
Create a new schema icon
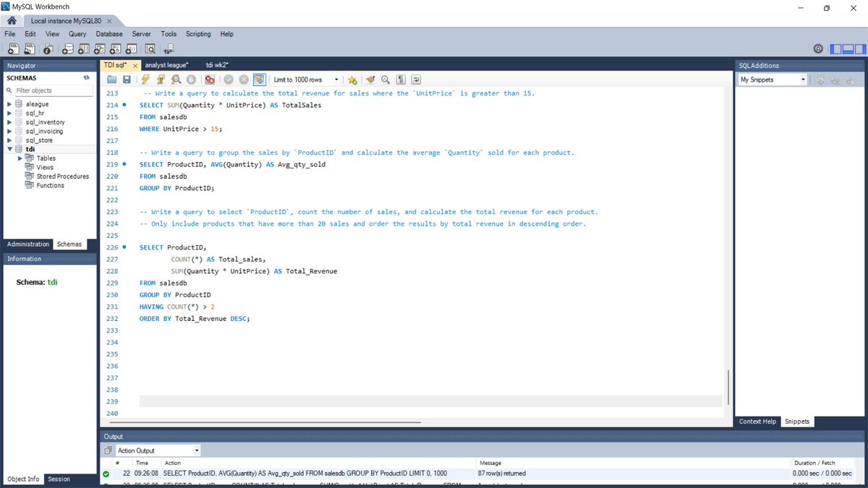67,48
